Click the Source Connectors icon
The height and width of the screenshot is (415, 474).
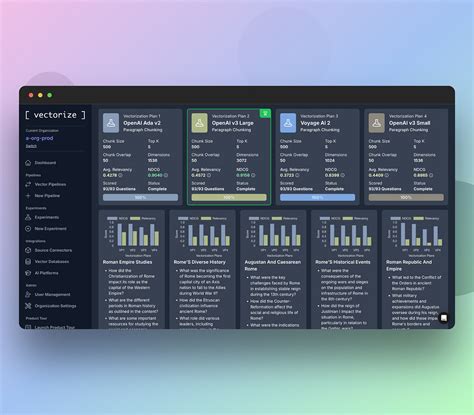click(28, 250)
